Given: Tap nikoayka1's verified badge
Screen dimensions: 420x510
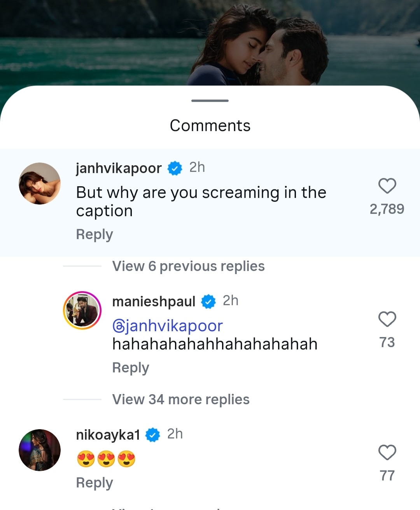Looking at the screenshot, I should (153, 435).
